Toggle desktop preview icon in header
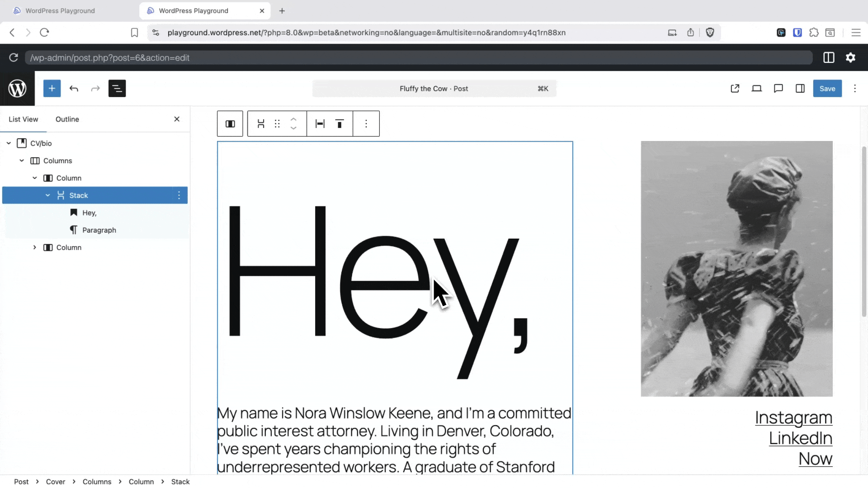Screen dimensions: 868x488 (x=757, y=89)
